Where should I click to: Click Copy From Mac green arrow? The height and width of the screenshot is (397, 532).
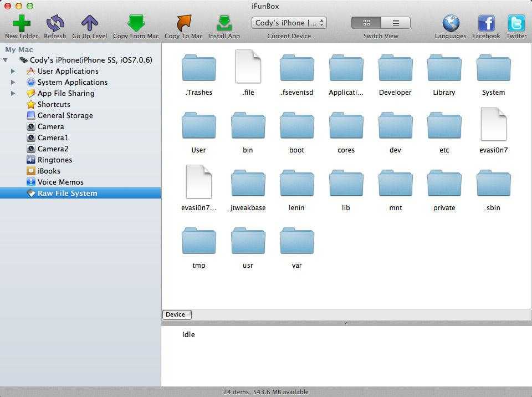click(136, 23)
